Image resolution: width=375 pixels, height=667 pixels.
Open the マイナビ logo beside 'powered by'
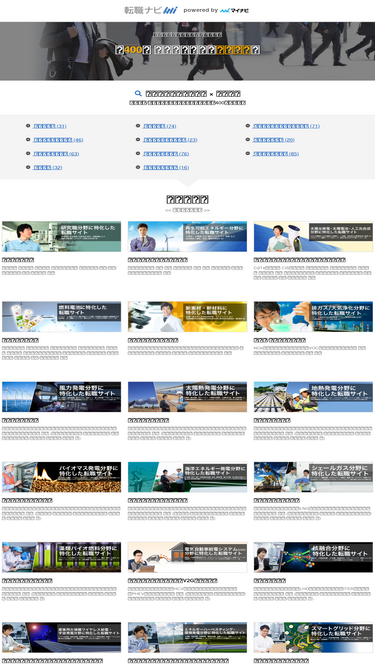(235, 10)
